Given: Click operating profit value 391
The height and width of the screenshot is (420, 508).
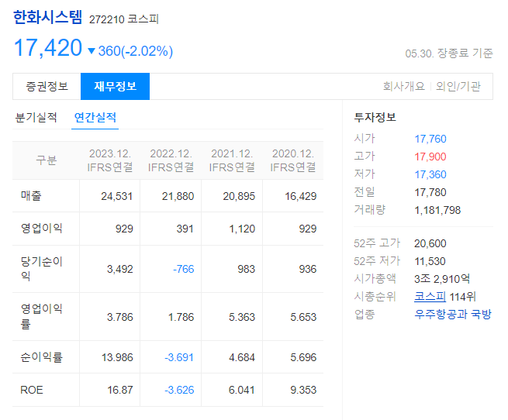Looking at the screenshot, I should (x=185, y=229).
